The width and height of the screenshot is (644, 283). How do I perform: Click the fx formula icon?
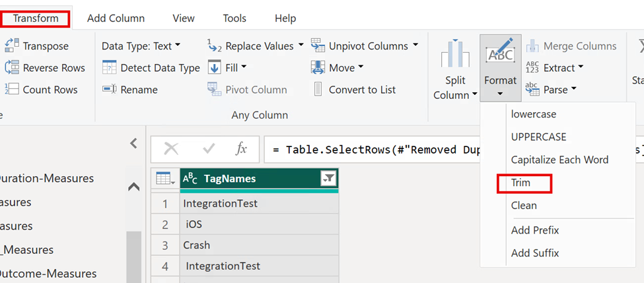pyautogui.click(x=241, y=149)
